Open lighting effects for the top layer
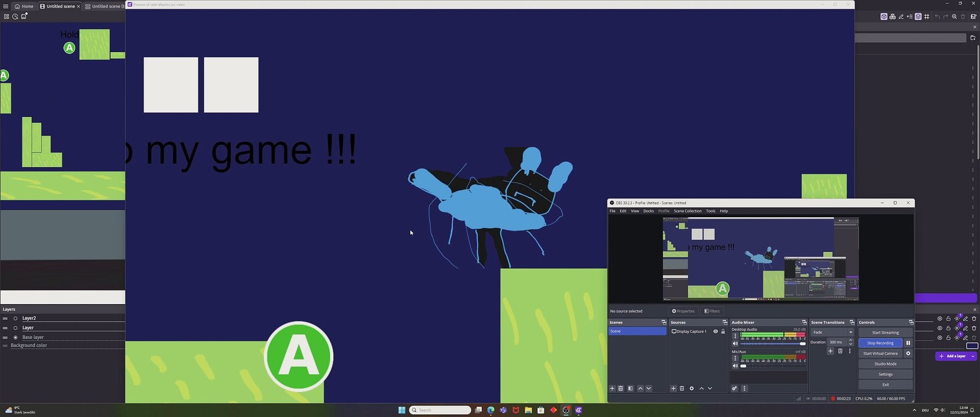The width and height of the screenshot is (980, 417). click(957, 319)
